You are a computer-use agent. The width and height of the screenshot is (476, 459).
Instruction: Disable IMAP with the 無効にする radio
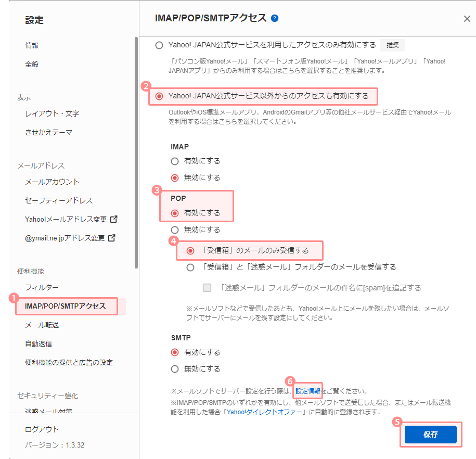pyautogui.click(x=175, y=177)
